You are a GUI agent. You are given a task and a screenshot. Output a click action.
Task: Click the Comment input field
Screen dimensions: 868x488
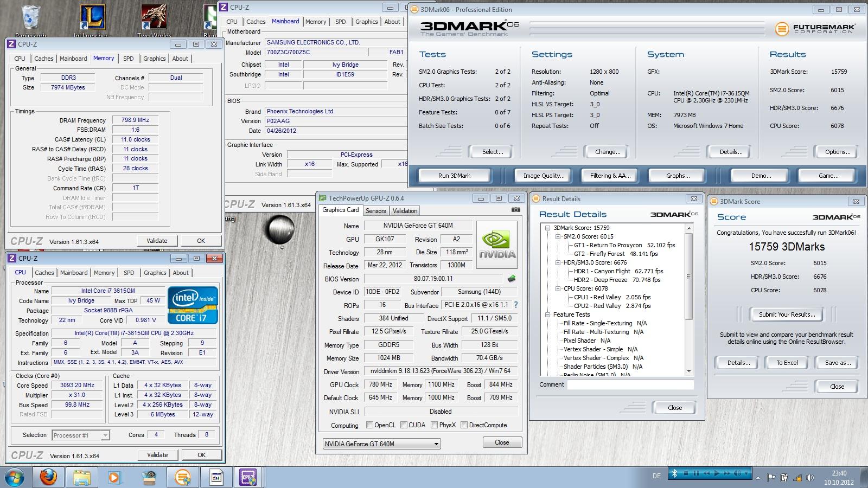(630, 384)
